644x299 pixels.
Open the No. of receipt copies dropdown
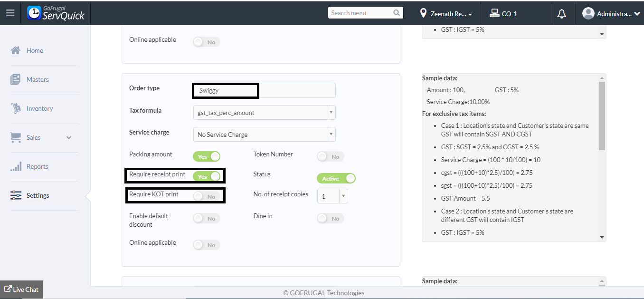pyautogui.click(x=332, y=196)
